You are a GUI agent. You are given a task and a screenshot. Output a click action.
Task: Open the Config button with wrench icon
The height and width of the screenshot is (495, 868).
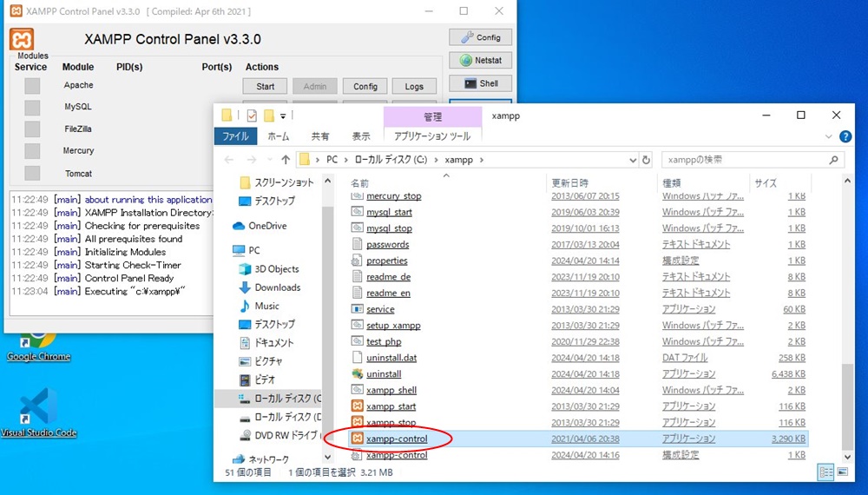point(480,37)
